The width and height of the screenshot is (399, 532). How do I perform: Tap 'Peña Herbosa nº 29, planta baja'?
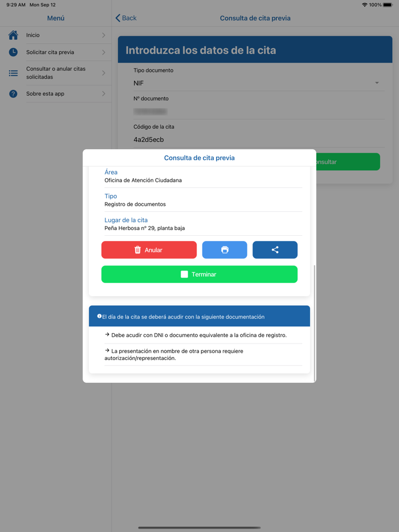coord(144,228)
